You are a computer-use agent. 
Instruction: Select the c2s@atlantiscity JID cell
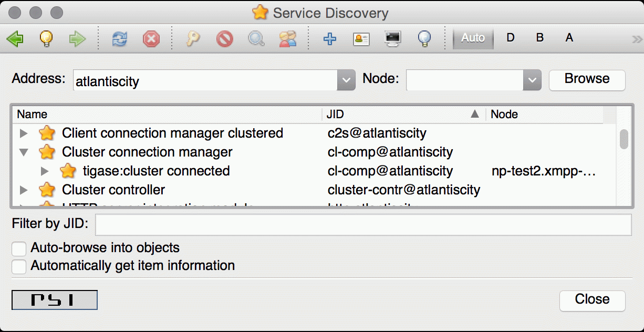pos(377,133)
